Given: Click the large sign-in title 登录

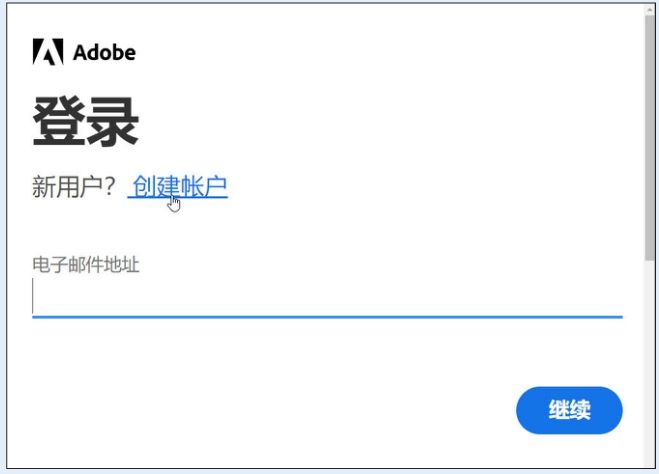Looking at the screenshot, I should [85, 122].
